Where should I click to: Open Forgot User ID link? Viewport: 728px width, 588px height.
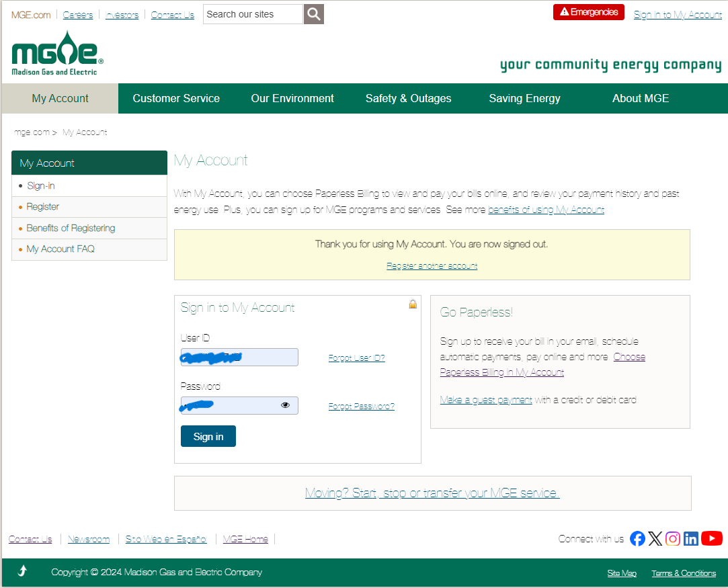click(356, 358)
